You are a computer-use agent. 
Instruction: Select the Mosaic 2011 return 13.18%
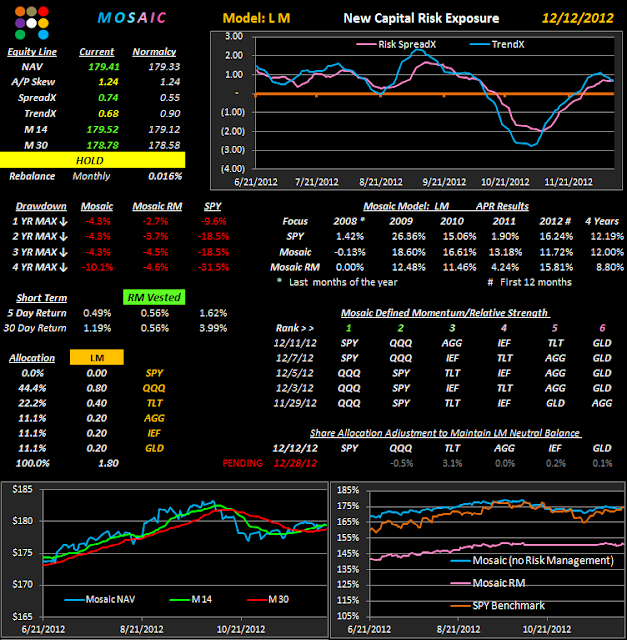point(505,252)
